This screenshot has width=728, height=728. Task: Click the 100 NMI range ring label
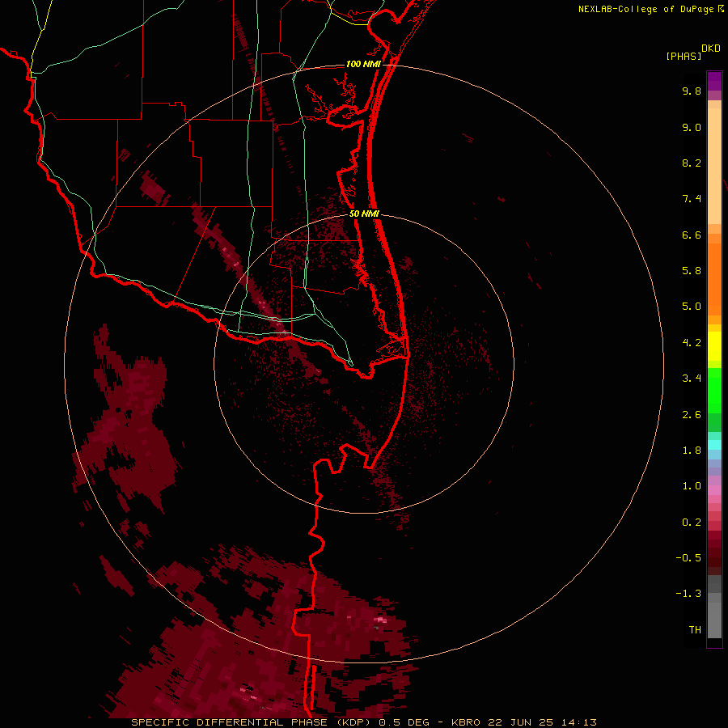(363, 64)
